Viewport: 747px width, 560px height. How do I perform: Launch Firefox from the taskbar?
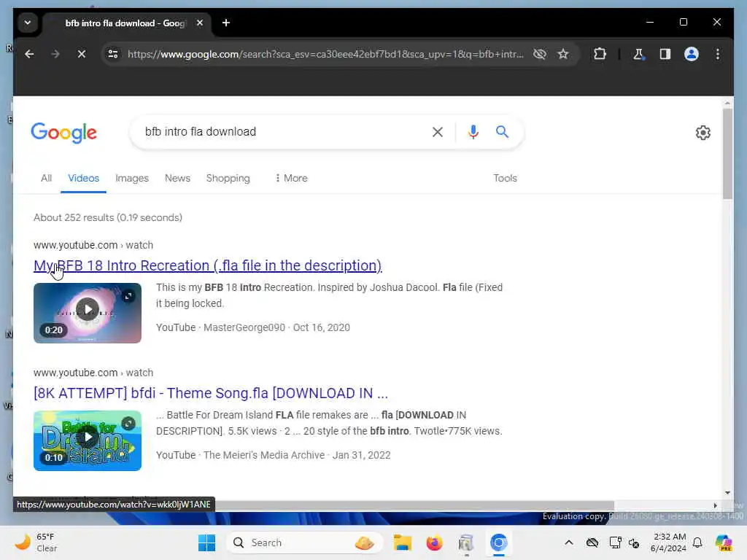coord(434,542)
